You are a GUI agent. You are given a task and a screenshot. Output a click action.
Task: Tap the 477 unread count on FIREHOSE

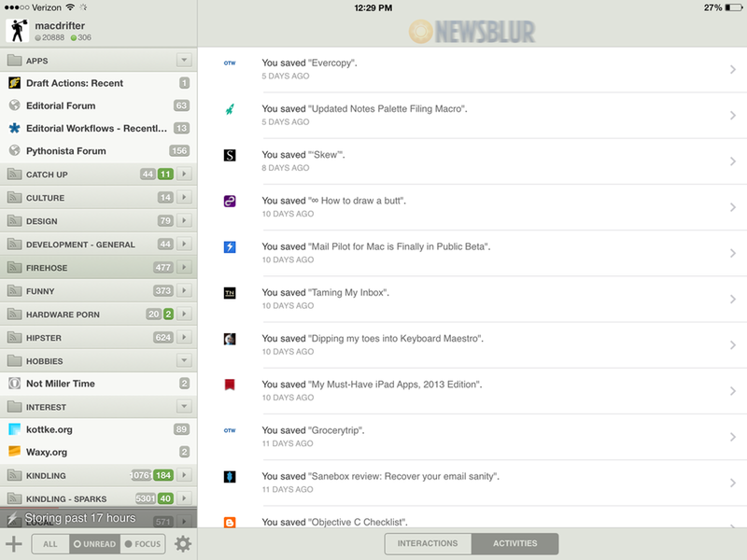(x=162, y=268)
